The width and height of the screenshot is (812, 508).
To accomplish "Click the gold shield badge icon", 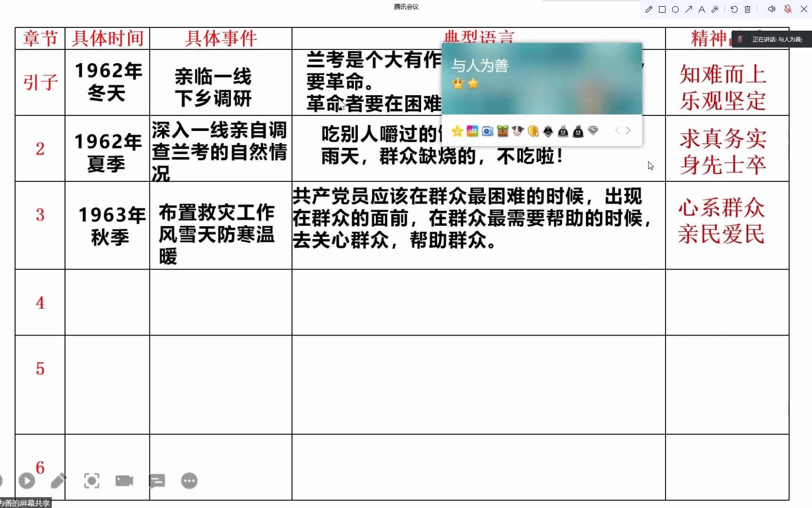I will [533, 131].
